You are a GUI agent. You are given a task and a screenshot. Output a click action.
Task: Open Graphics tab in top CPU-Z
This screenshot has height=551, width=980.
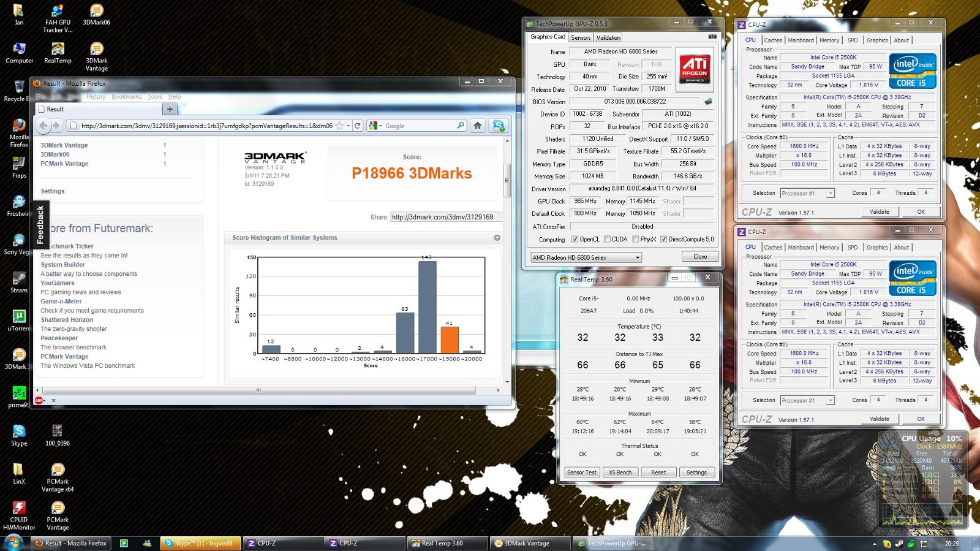(876, 40)
